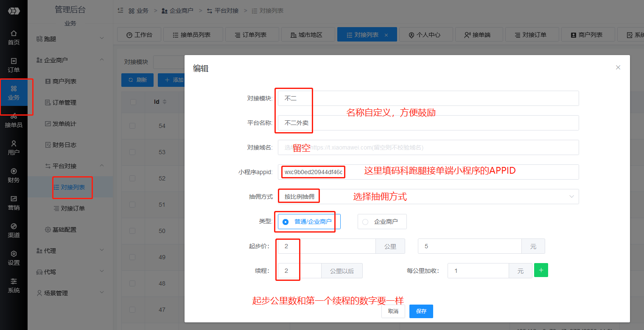Switch to the 商户列表 tab
The image size is (644, 330).
point(588,35)
